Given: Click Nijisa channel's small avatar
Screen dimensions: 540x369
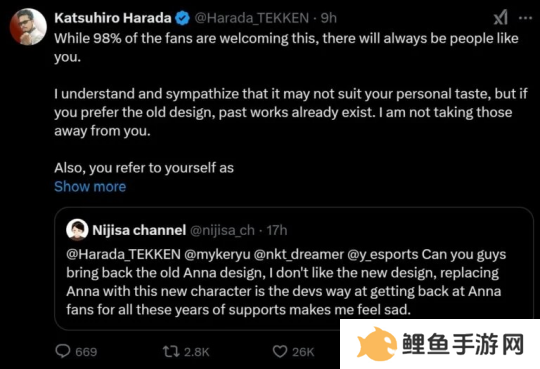Looking at the screenshot, I should tap(77, 230).
